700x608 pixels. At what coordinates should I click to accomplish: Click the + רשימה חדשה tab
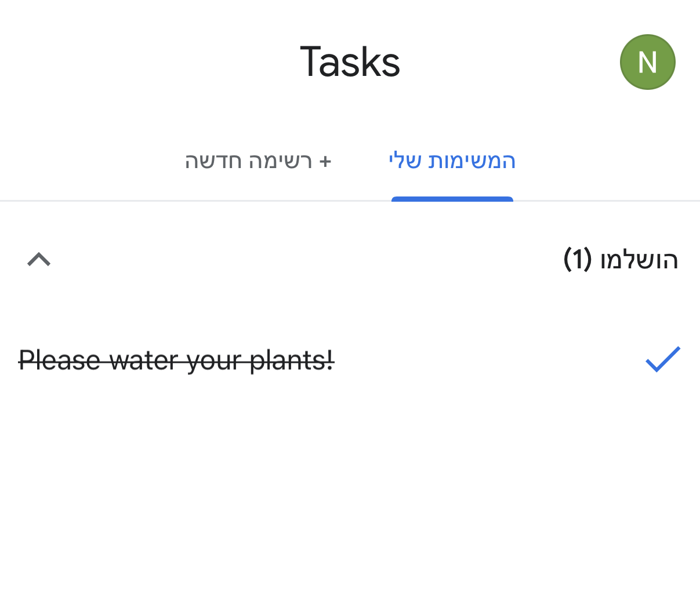257,161
